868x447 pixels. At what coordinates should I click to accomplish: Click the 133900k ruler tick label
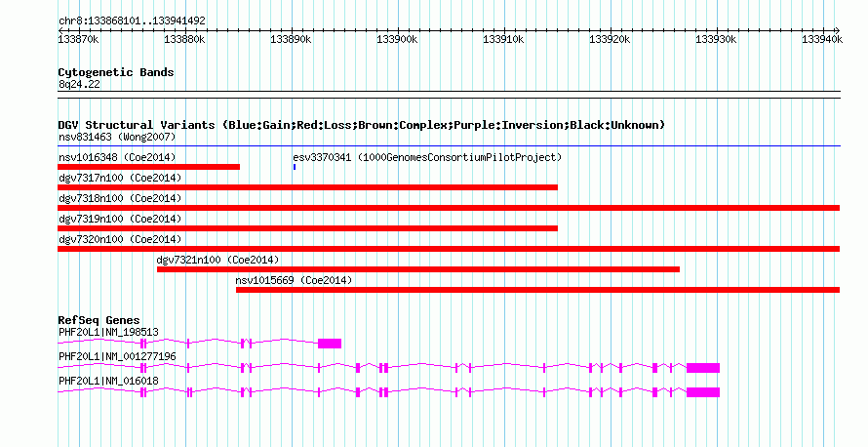click(397, 39)
